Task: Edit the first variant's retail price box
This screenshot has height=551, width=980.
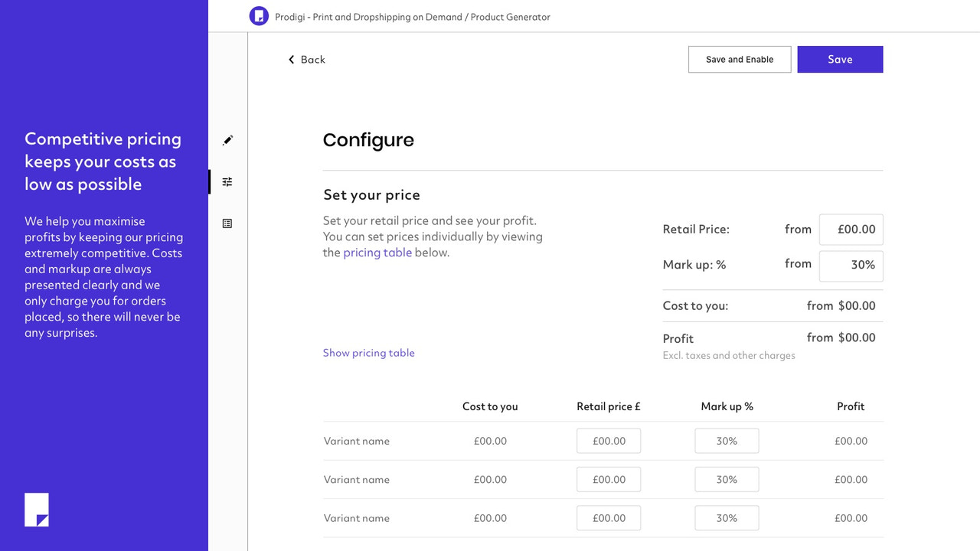Action: pyautogui.click(x=608, y=441)
